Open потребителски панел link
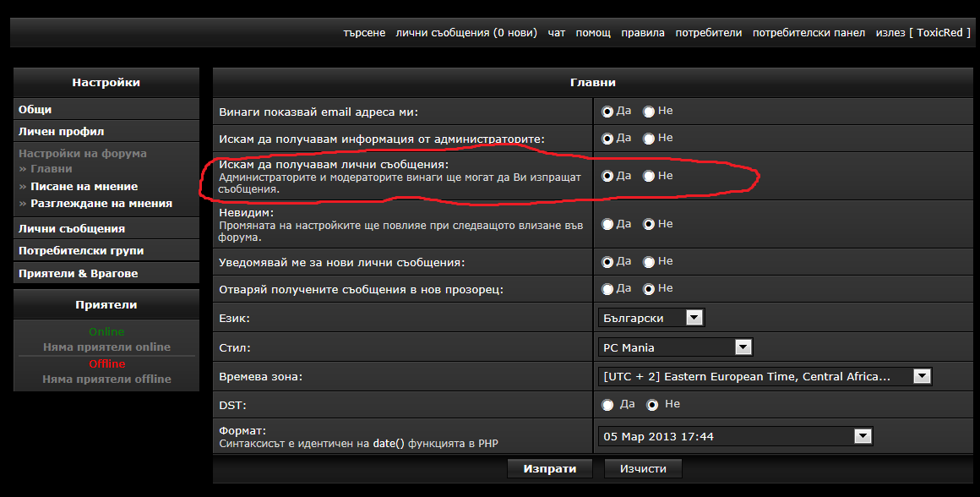 pos(808,32)
